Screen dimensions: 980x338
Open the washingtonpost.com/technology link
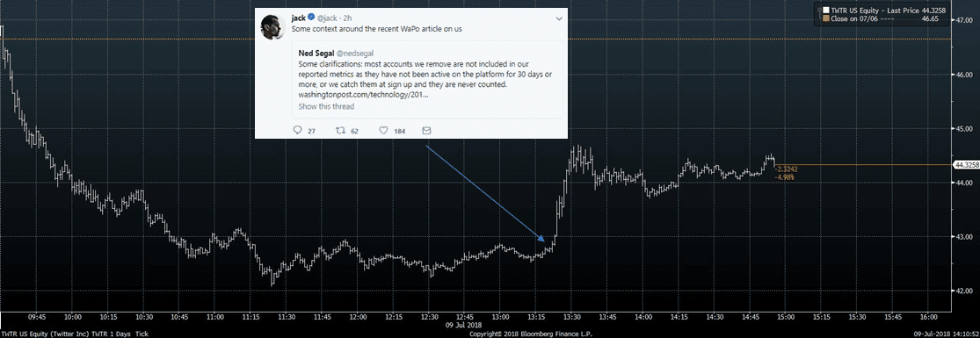363,95
